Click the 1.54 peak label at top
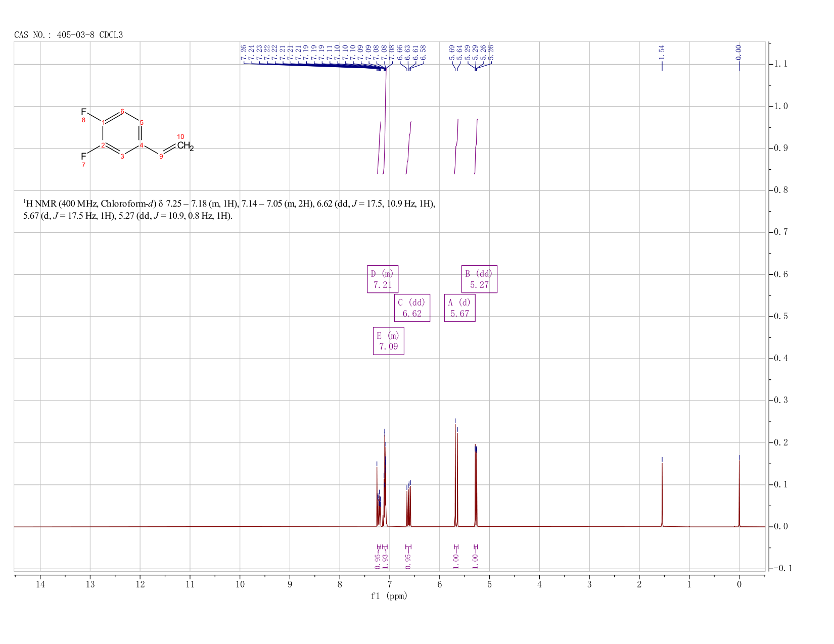Viewport: 834px width, 644px height. pos(662,52)
